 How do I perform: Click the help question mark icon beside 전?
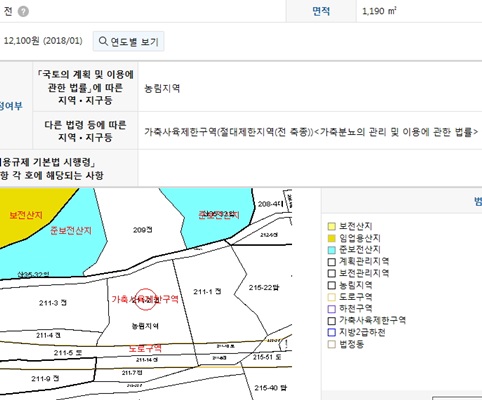point(23,11)
